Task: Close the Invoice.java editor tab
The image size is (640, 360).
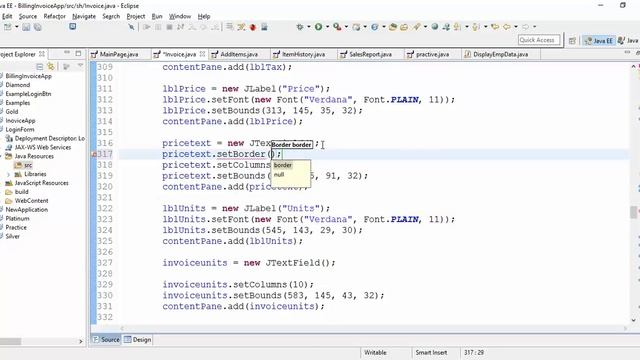Action: (202, 54)
